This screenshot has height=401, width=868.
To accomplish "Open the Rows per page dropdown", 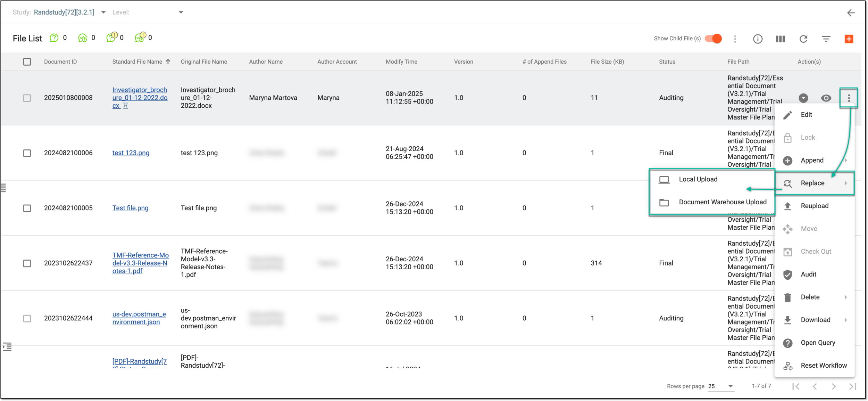I will click(721, 386).
